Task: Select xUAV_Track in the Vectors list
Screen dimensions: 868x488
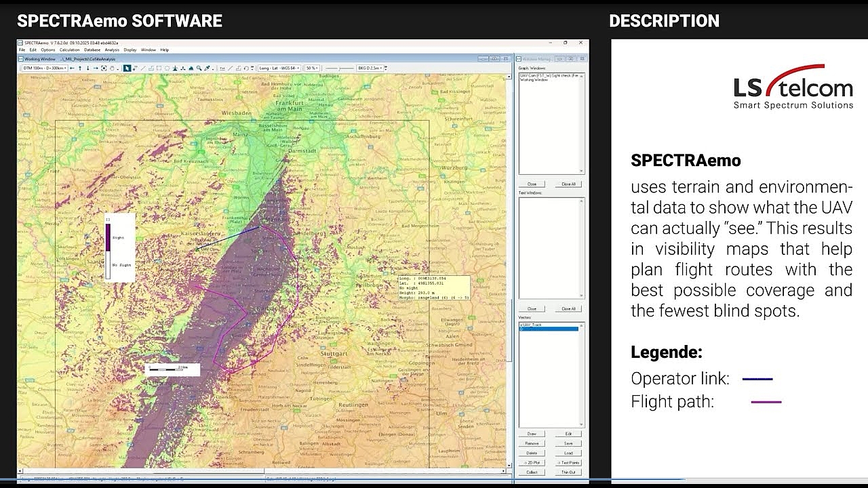Action: pyautogui.click(x=531, y=325)
